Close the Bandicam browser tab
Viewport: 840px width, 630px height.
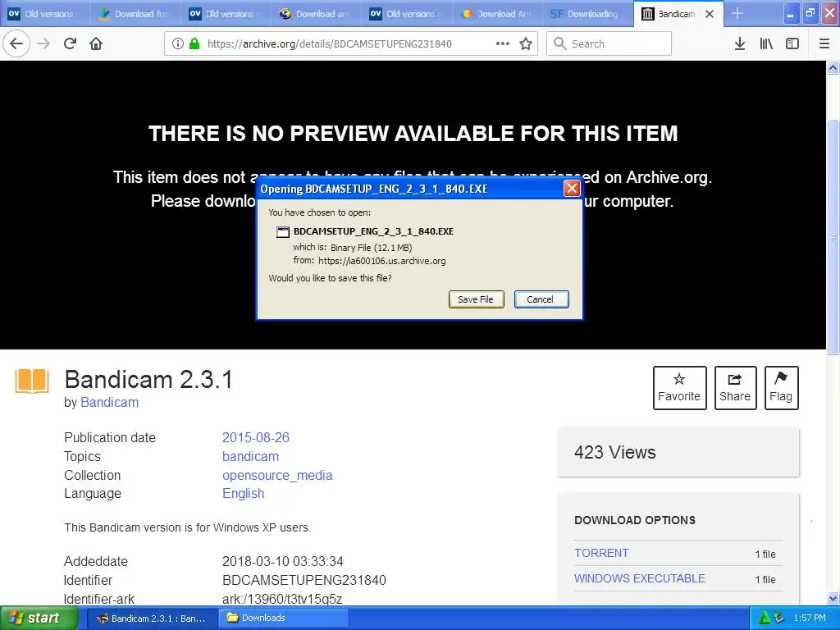(710, 14)
